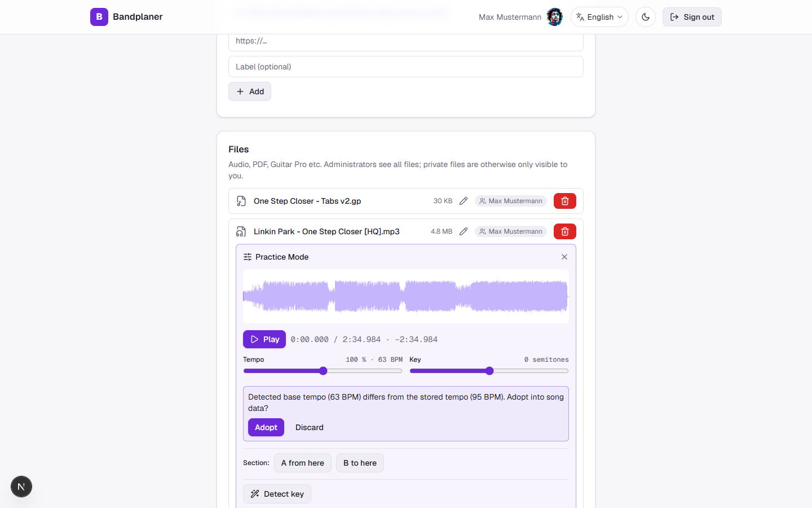Click the Sign out button
This screenshot has height=508, width=812.
pos(692,17)
